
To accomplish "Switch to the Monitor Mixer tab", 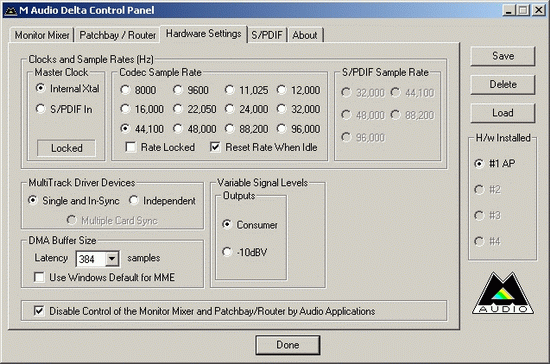I will click(42, 35).
